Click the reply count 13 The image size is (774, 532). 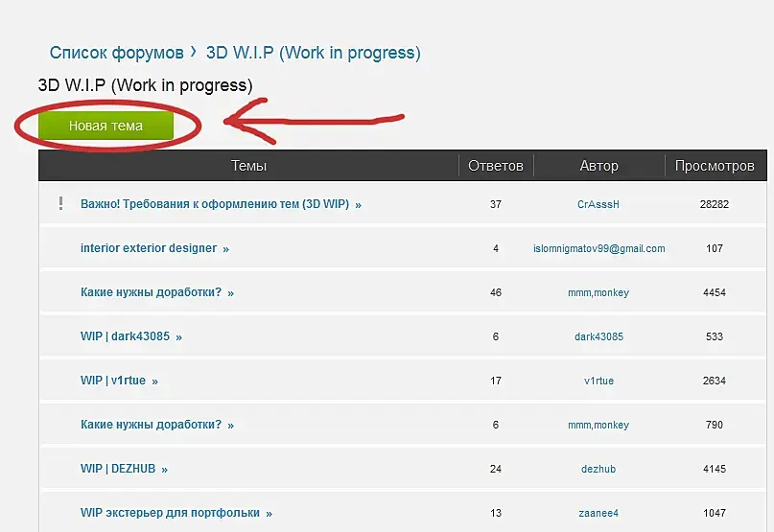(496, 513)
